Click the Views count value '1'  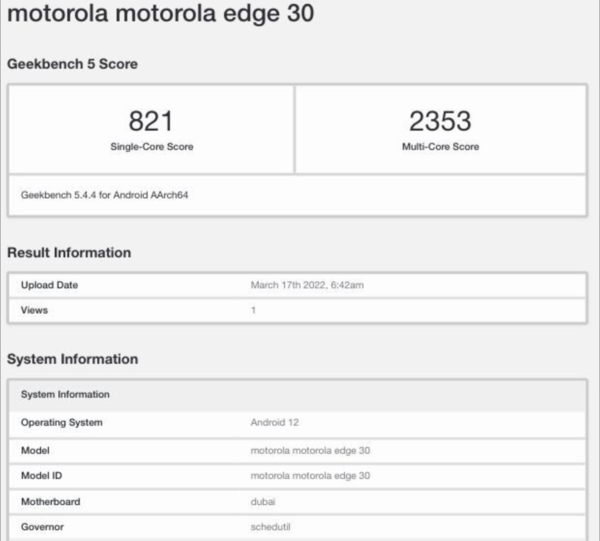point(253,310)
